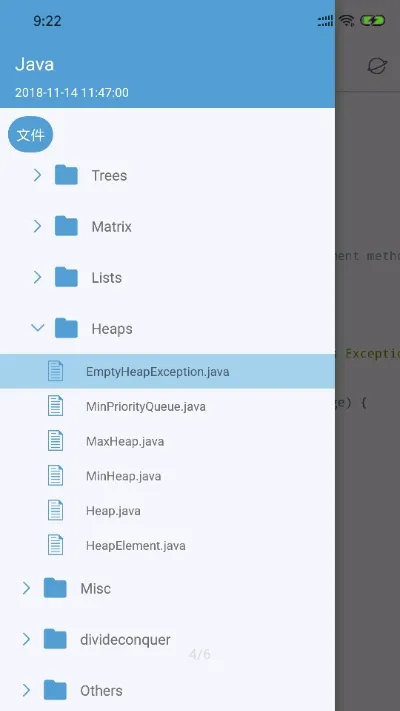Viewport: 400px width, 711px height.
Task: Click the Lists folder icon
Action: tap(66, 277)
